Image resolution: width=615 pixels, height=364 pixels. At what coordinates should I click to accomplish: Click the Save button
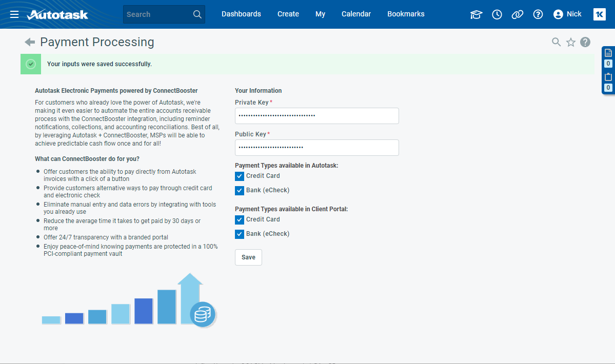point(248,257)
